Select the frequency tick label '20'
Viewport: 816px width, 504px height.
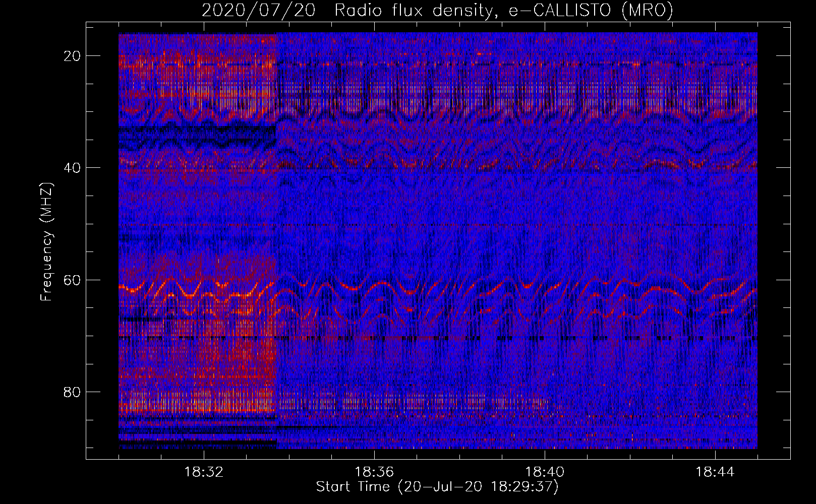tap(73, 56)
